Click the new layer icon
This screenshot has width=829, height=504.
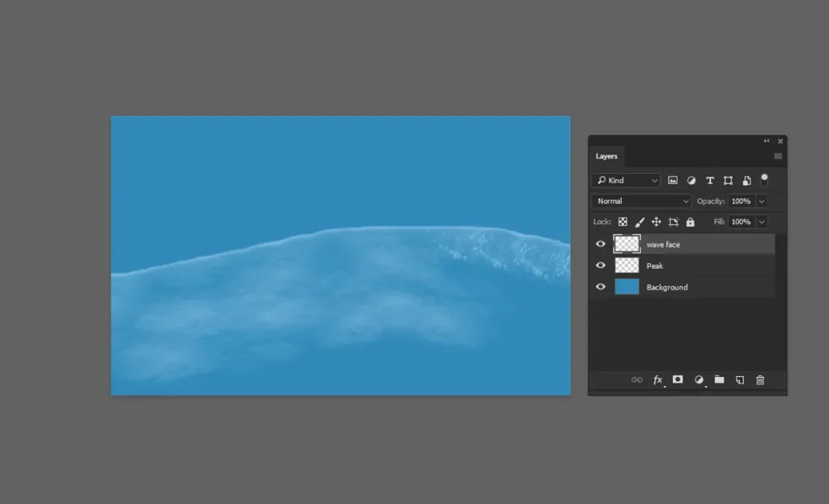pyautogui.click(x=739, y=379)
